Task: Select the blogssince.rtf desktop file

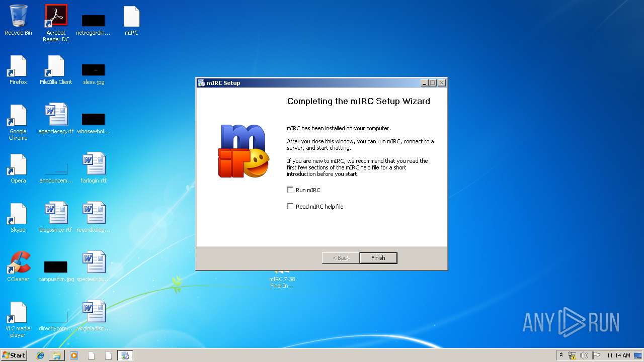Action: pyautogui.click(x=56, y=217)
